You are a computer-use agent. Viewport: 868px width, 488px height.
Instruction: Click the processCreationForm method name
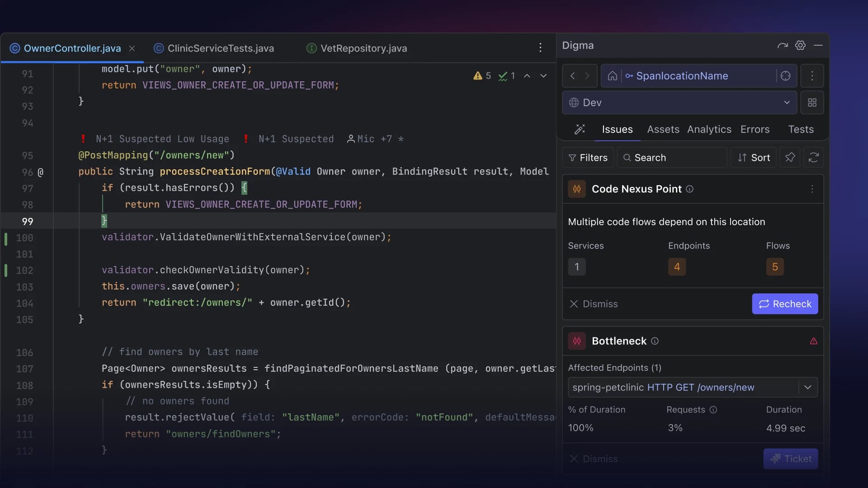pyautogui.click(x=215, y=172)
